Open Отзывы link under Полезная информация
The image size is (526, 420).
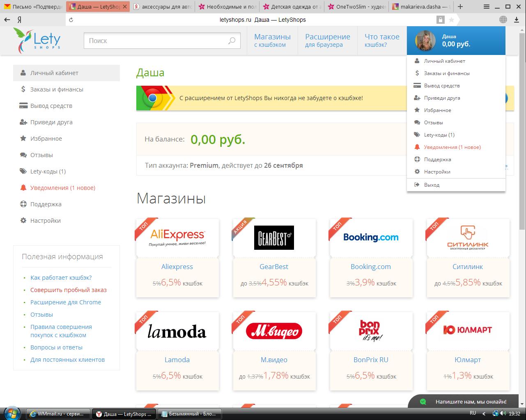(41, 315)
